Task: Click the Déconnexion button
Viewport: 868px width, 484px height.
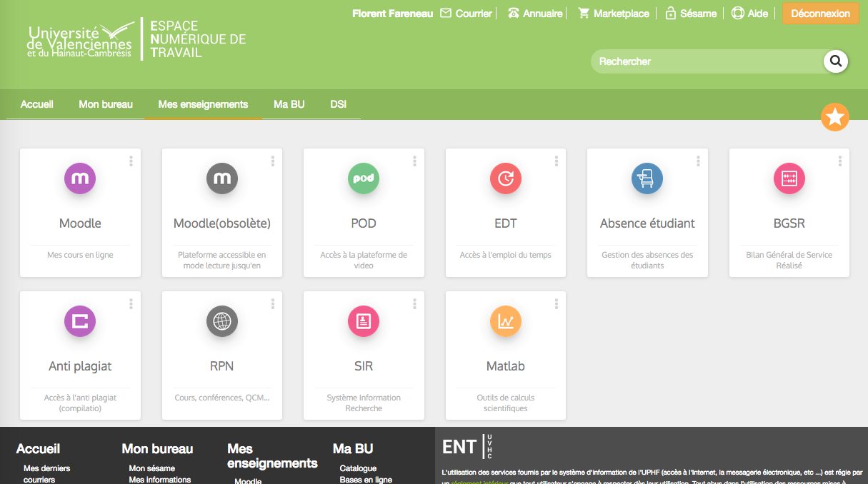Action: pos(820,14)
